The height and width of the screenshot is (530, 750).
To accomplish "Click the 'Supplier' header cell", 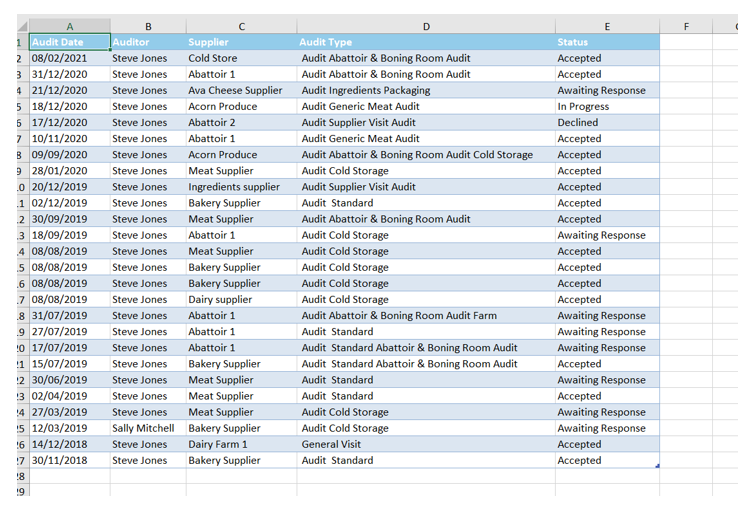I will 242,42.
